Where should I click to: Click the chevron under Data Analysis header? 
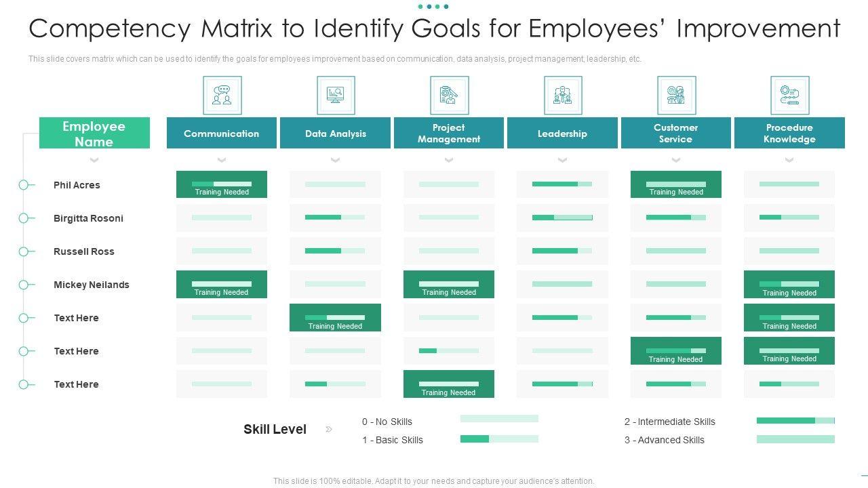point(336,160)
